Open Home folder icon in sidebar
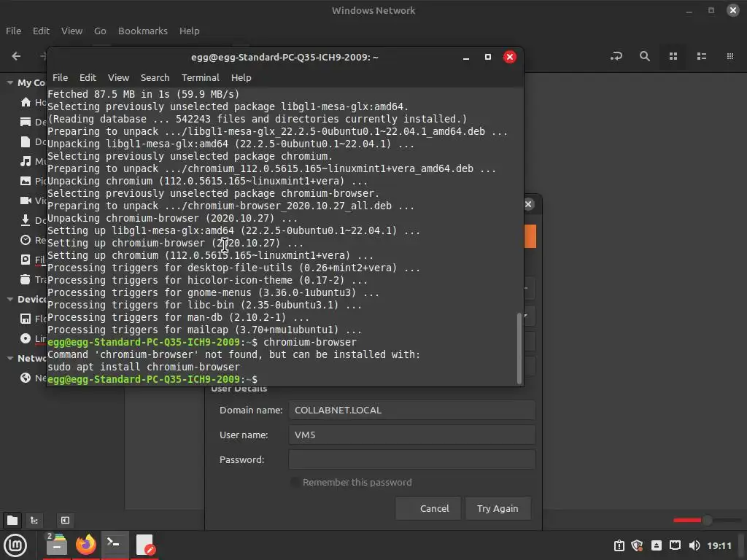This screenshot has width=747, height=560. [26, 102]
